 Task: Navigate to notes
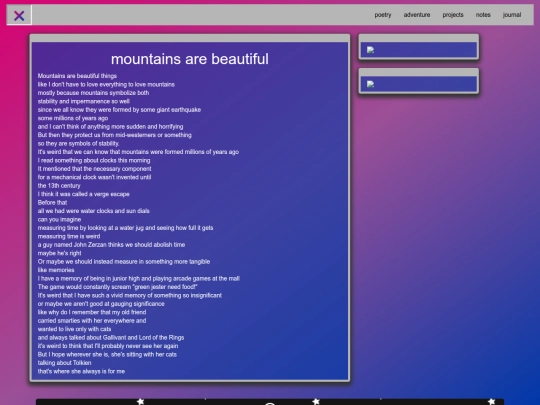click(x=483, y=15)
